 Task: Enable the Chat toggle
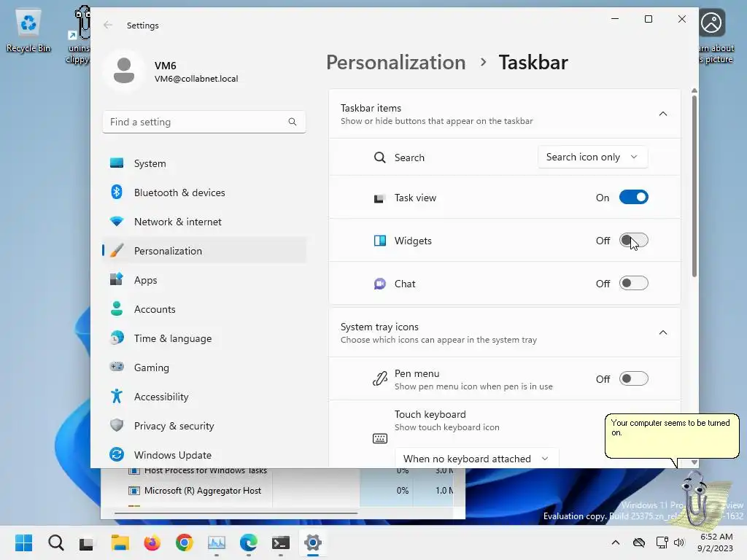click(634, 283)
